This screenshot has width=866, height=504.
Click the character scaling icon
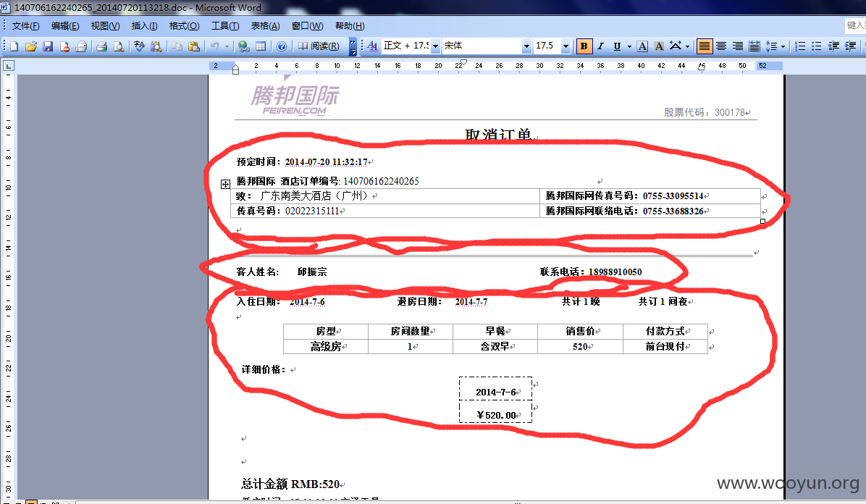click(x=676, y=46)
